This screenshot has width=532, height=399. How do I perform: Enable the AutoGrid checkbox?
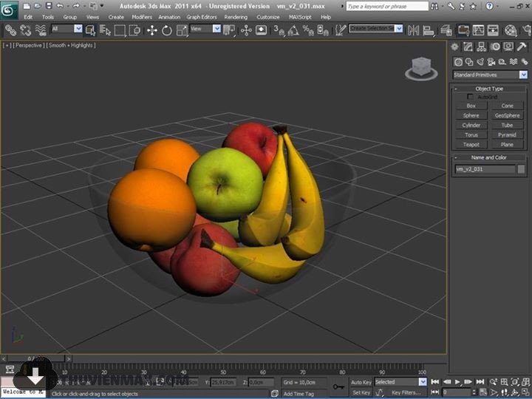pyautogui.click(x=470, y=97)
